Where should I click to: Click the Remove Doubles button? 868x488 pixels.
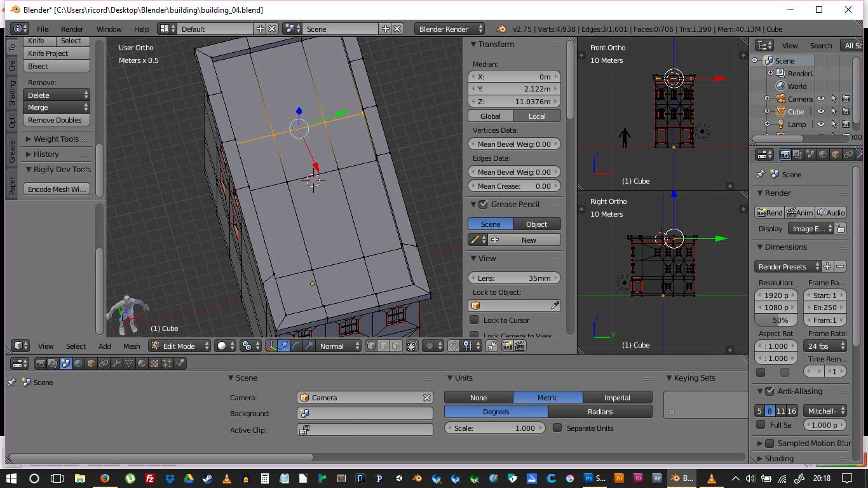pyautogui.click(x=57, y=120)
